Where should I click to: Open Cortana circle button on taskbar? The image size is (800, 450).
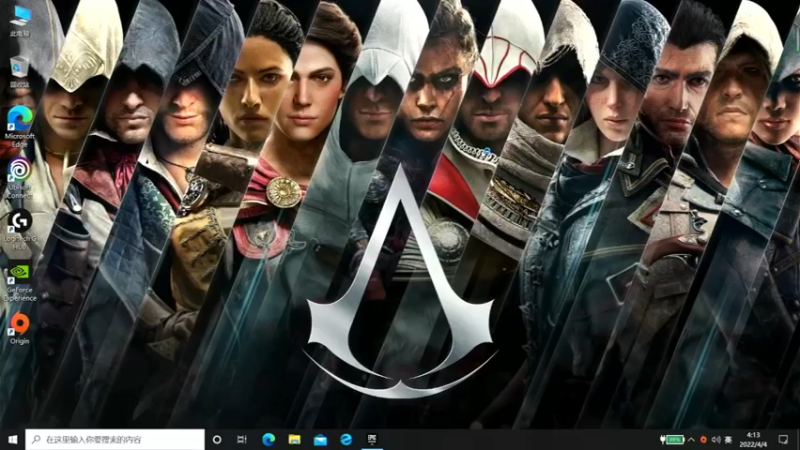(217, 439)
